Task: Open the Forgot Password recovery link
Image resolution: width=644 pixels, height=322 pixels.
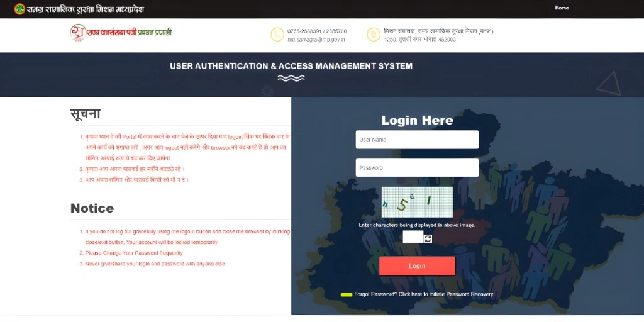Action: pos(424,294)
